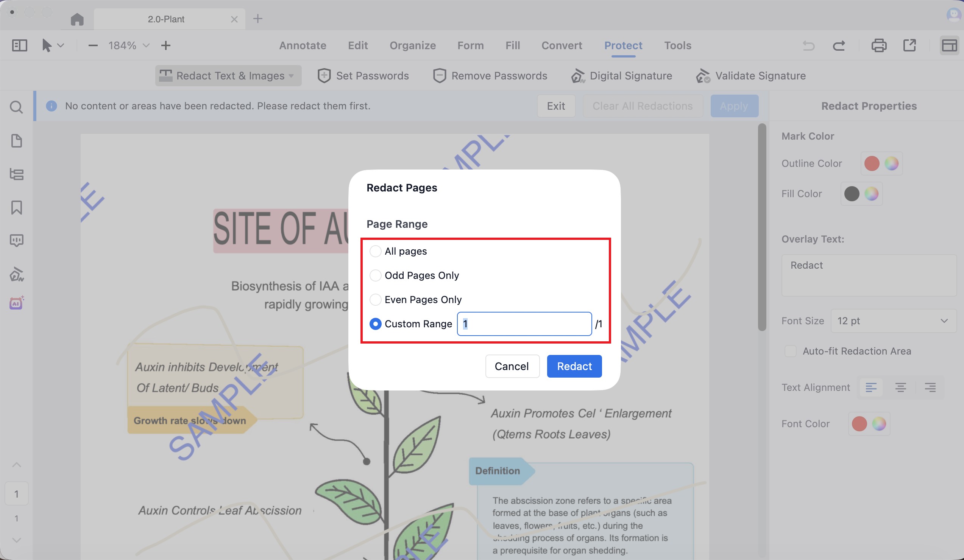This screenshot has height=560, width=964.
Task: Go to next page arrow
Action: [x=16, y=540]
